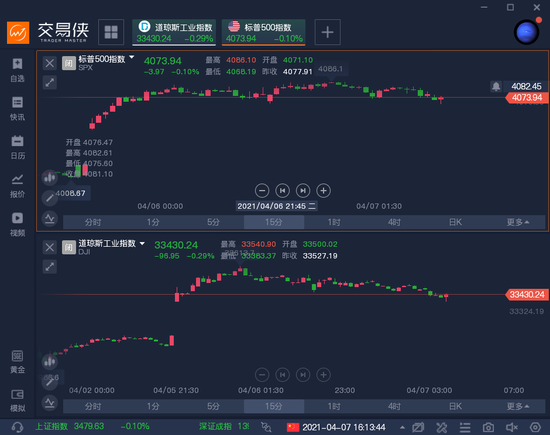
Task: Select the 日K timeframe on the DJI chart
Action: (x=455, y=406)
